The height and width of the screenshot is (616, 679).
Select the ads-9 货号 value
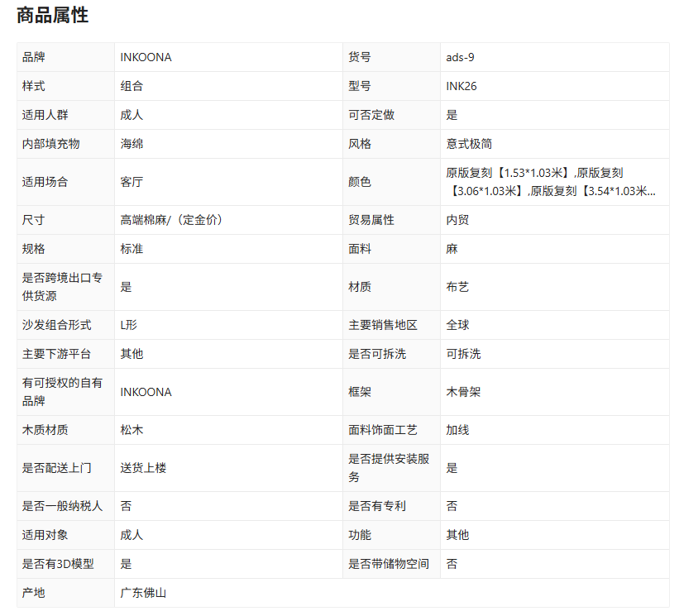tap(460, 57)
